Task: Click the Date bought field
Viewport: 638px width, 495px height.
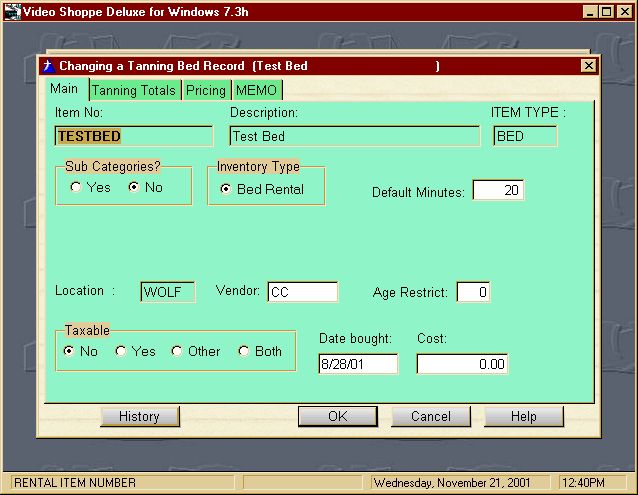Action: pyautogui.click(x=358, y=364)
